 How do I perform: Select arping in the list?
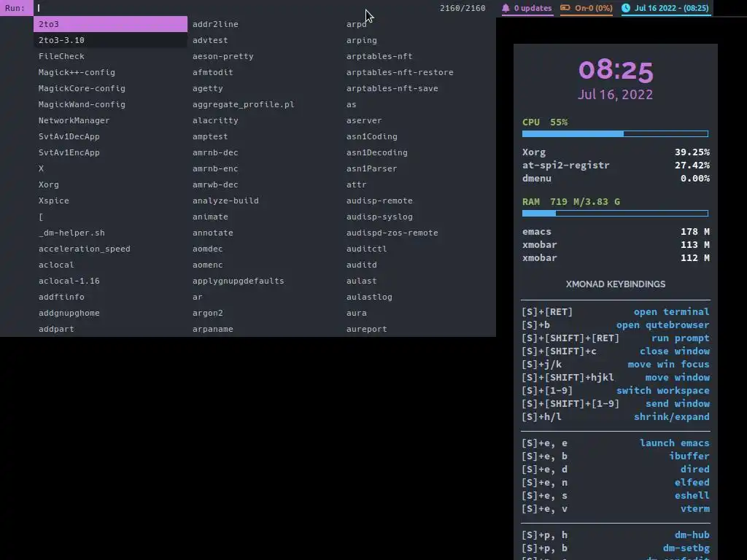362,41
